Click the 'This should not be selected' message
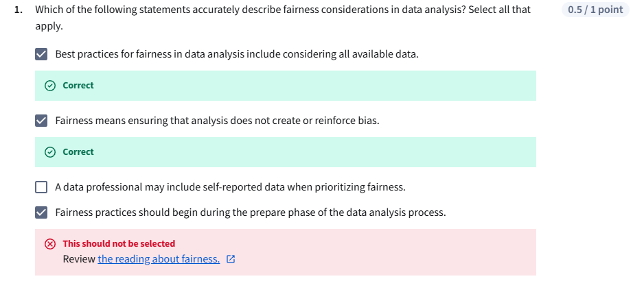 tap(119, 244)
